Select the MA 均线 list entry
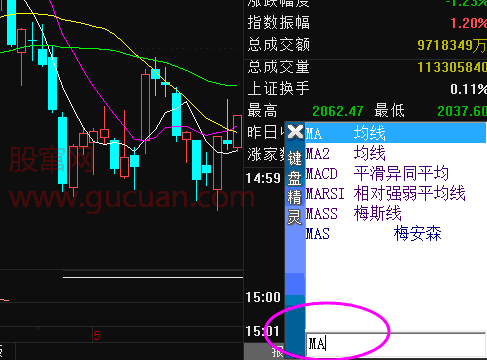Screen dimensions: 487x360 [x=395, y=133]
